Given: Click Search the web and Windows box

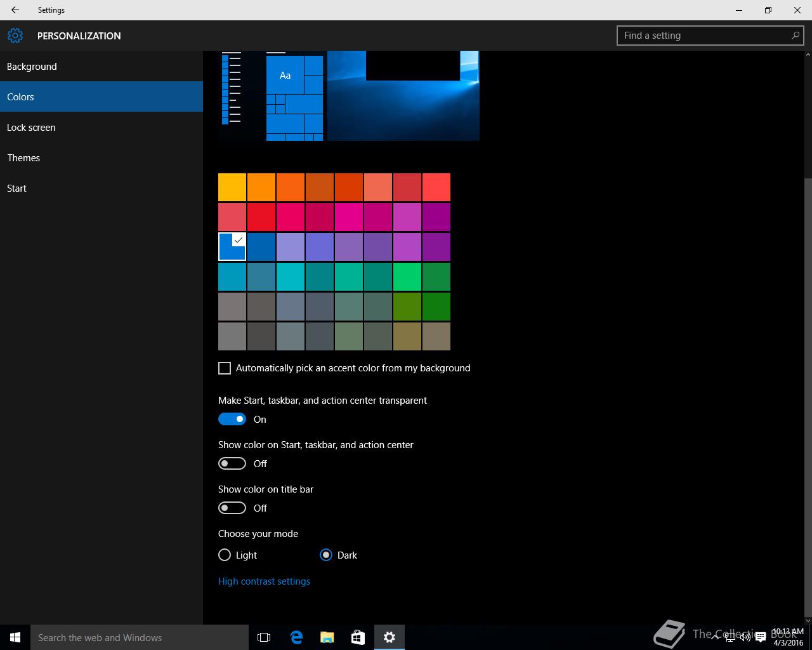Looking at the screenshot, I should [140, 637].
